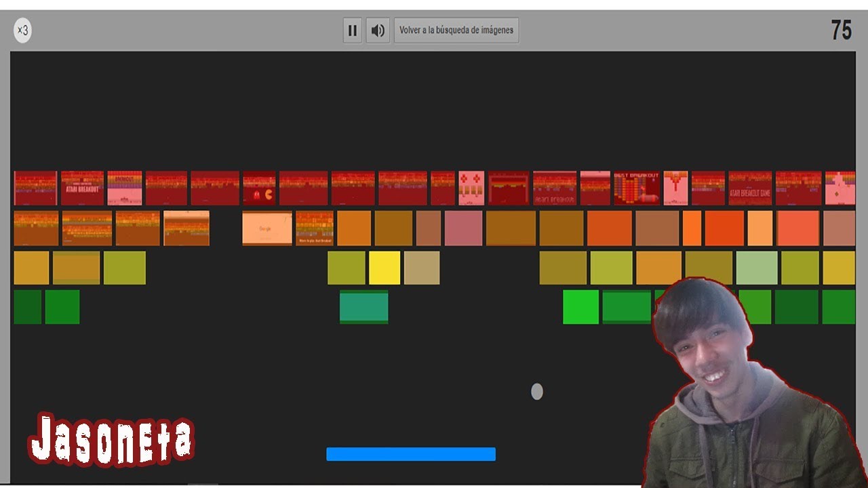Click the score value 75
868x488 pixels.
click(841, 30)
